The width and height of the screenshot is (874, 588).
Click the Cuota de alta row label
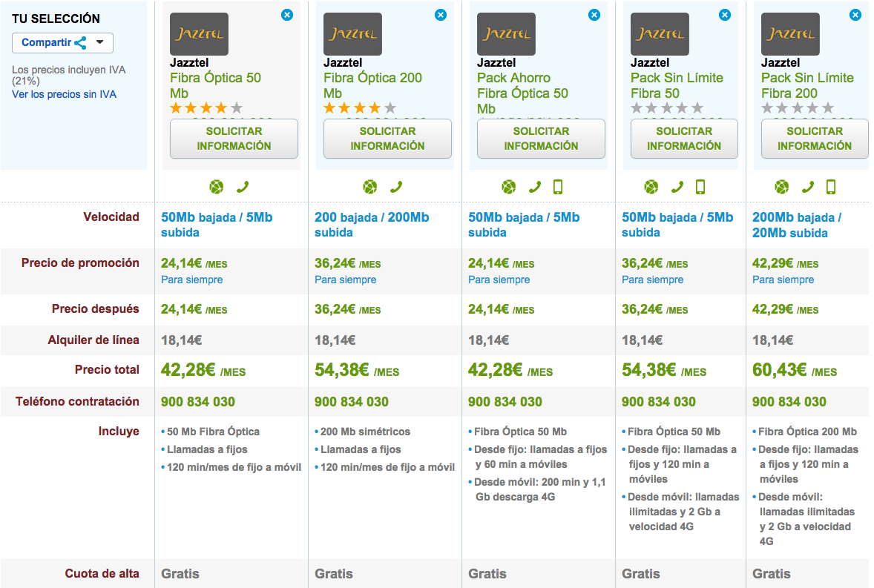[x=102, y=573]
